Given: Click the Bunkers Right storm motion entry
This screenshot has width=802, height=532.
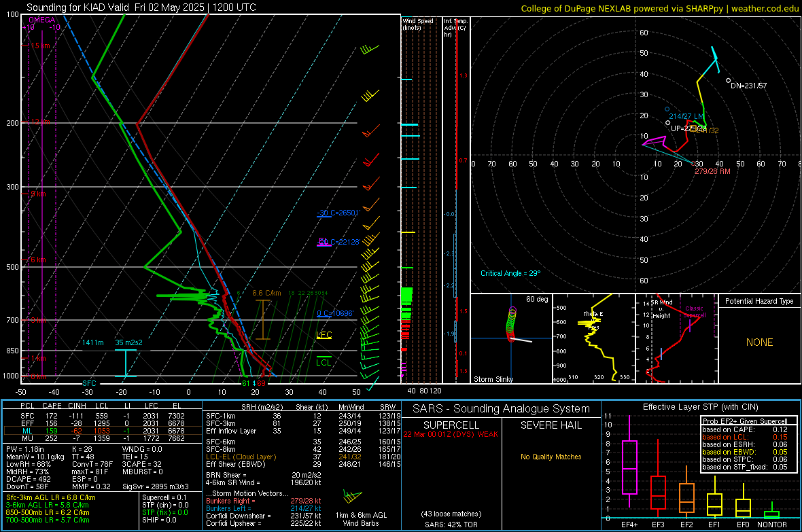Looking at the screenshot, I should [264, 501].
